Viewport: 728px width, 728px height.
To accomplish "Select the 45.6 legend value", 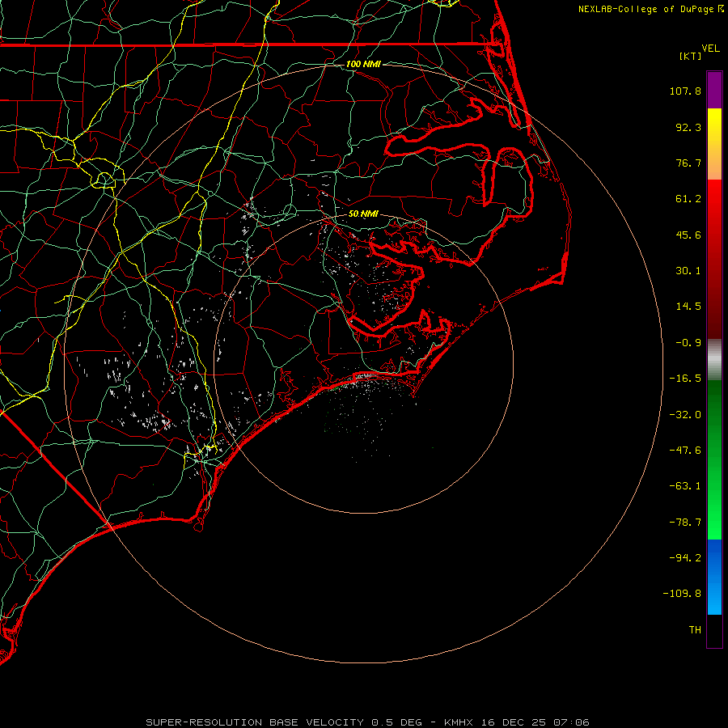I will pyautogui.click(x=688, y=235).
